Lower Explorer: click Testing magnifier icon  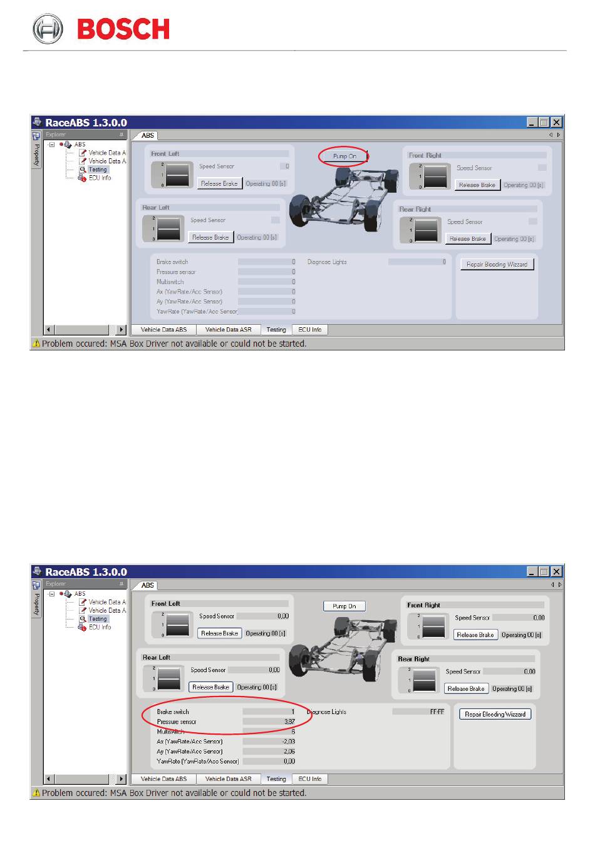pyautogui.click(x=82, y=619)
